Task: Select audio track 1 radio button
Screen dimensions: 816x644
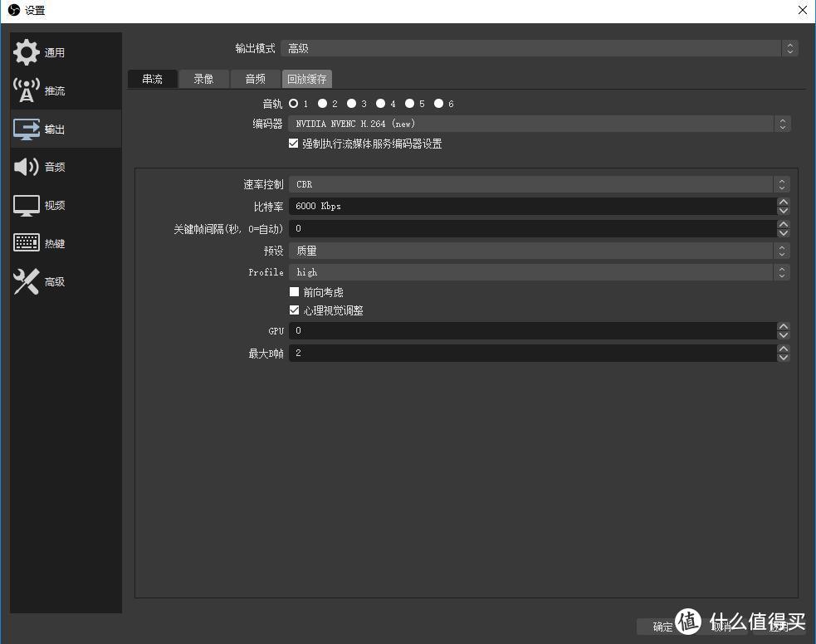Action: [x=294, y=104]
